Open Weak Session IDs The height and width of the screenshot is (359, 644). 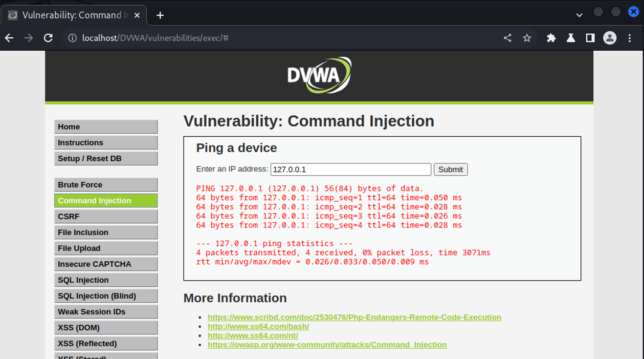106,312
